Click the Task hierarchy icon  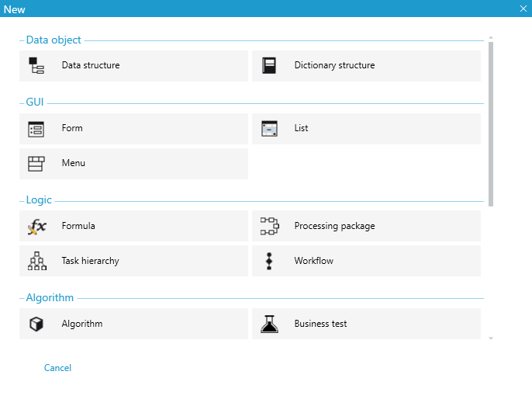point(36,261)
